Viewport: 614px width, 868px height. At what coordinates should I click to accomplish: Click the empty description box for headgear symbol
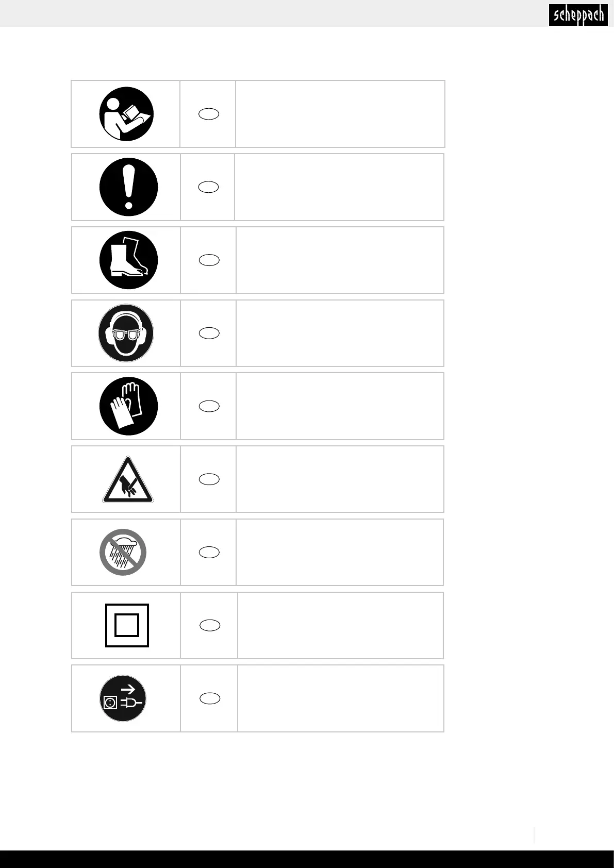point(340,333)
